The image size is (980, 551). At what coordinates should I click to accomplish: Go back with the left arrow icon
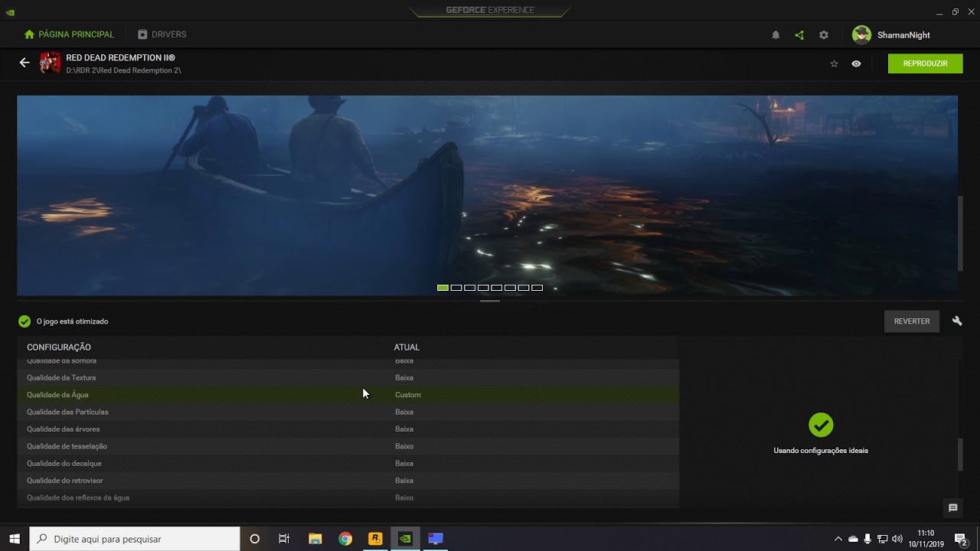tap(24, 63)
